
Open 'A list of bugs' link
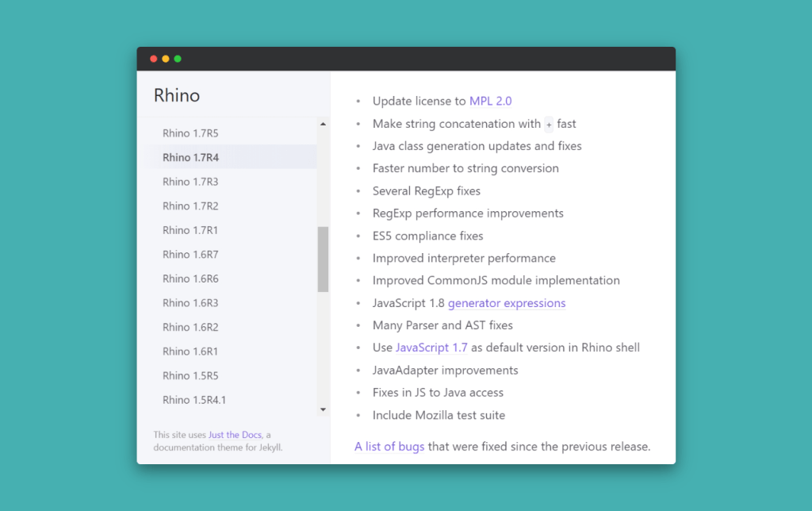tap(389, 447)
